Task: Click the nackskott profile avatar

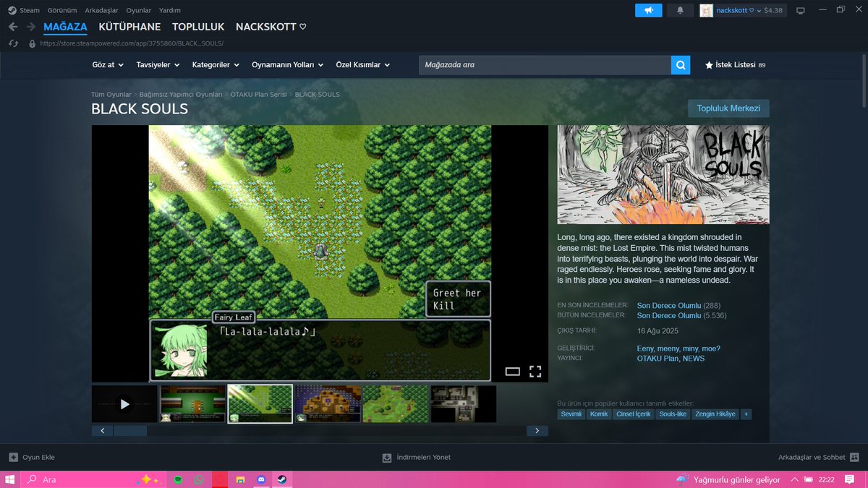Action: coord(706,10)
